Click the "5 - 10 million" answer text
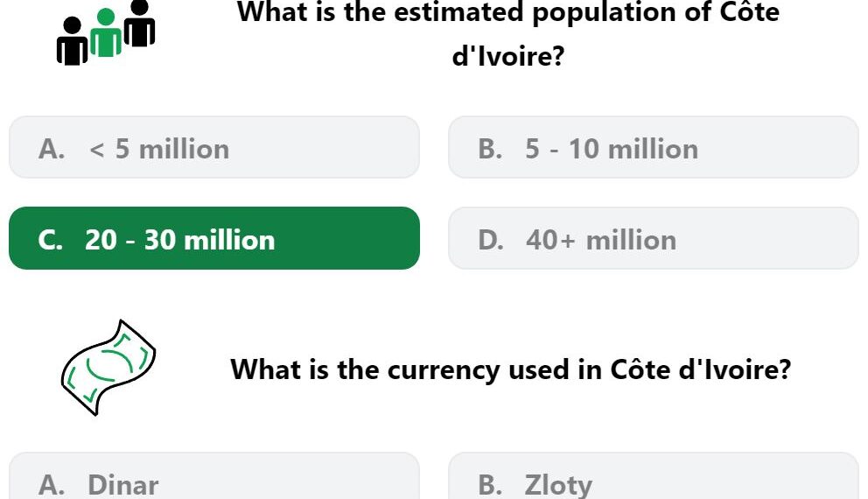 pyautogui.click(x=612, y=150)
